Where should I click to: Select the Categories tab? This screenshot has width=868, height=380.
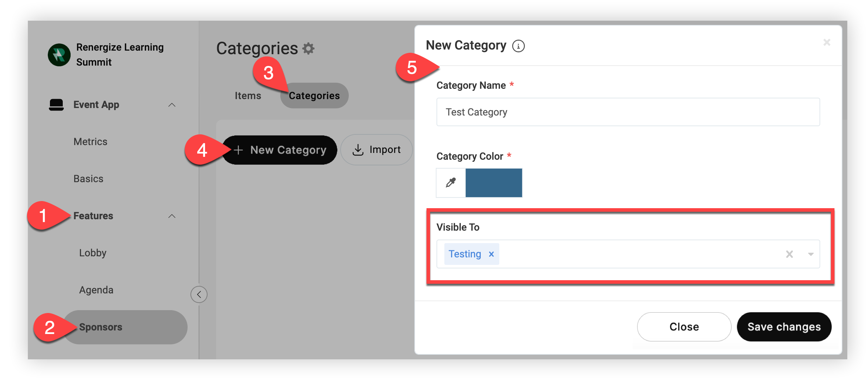[314, 96]
